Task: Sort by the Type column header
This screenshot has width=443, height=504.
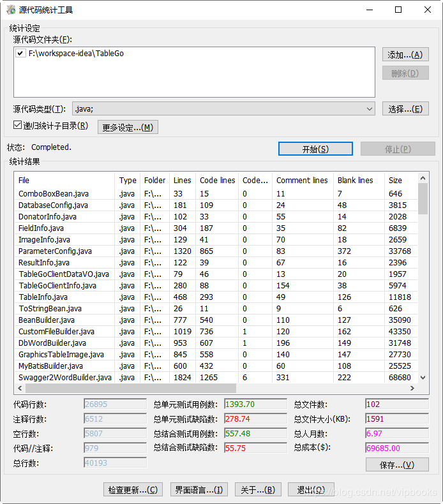Action: click(x=128, y=180)
